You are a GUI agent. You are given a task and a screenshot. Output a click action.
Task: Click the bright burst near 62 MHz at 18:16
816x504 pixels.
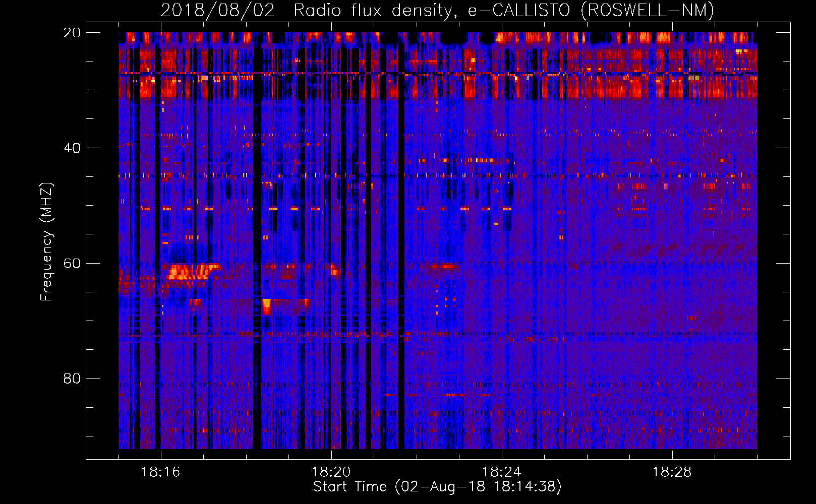191,272
